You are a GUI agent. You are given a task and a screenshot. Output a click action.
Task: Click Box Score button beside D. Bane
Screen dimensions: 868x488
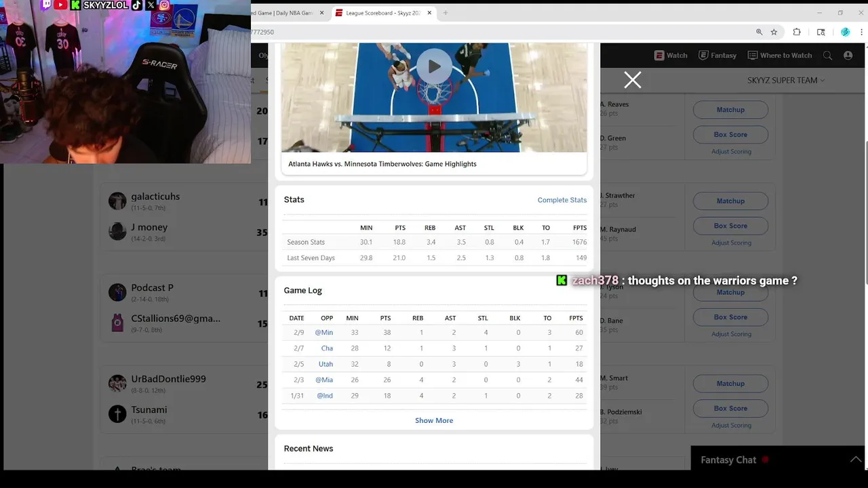point(730,317)
